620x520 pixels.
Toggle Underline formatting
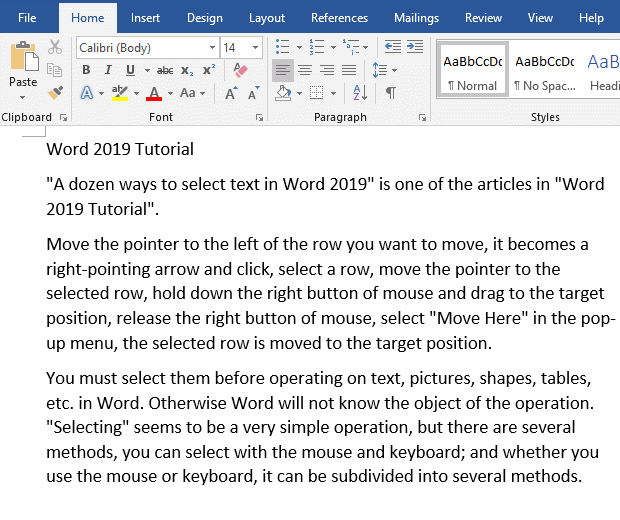(130, 70)
